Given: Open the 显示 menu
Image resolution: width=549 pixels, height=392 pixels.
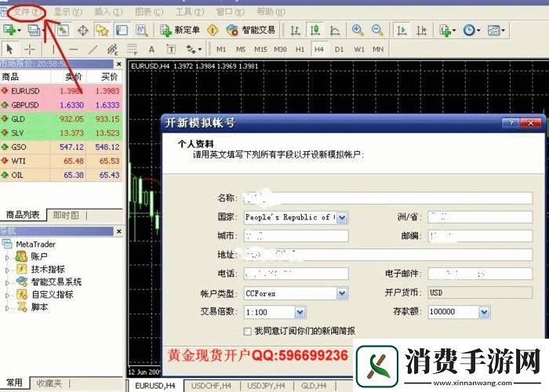Looking at the screenshot, I should click(x=68, y=12).
